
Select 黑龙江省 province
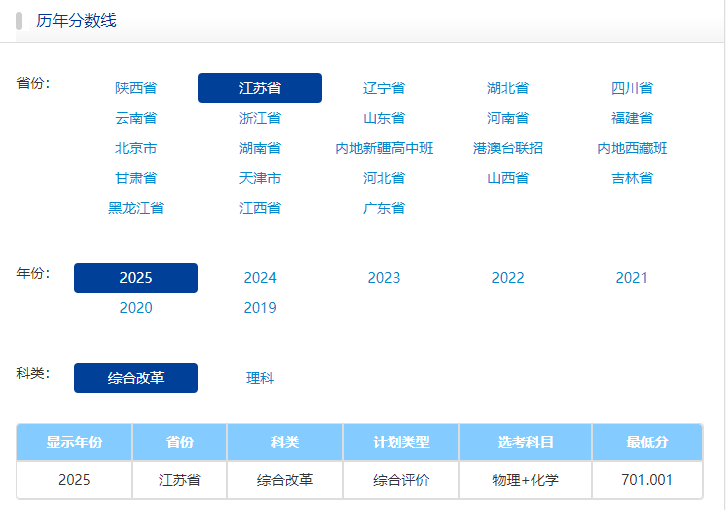coord(136,208)
